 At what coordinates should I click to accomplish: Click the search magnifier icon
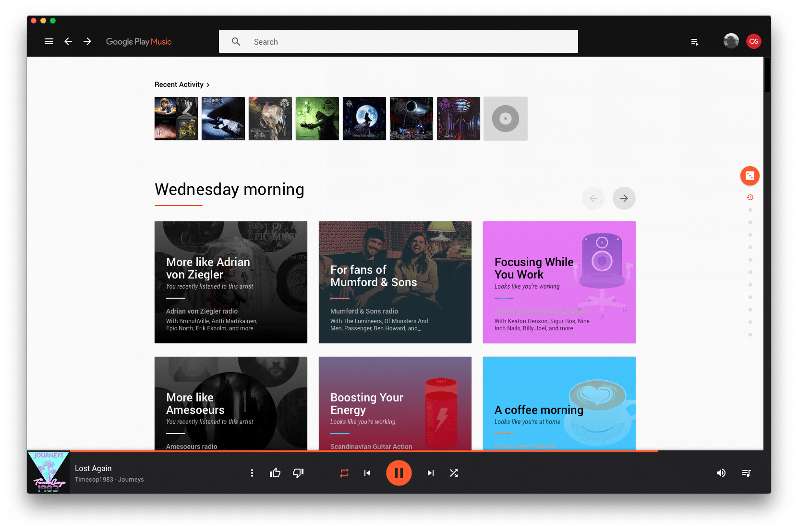[236, 42]
